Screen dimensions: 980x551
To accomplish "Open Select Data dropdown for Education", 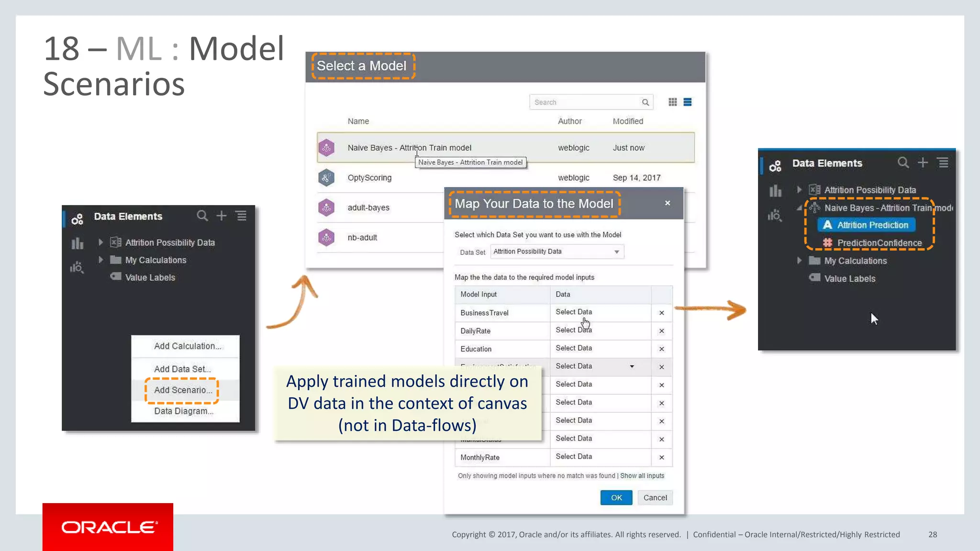I will (x=601, y=349).
